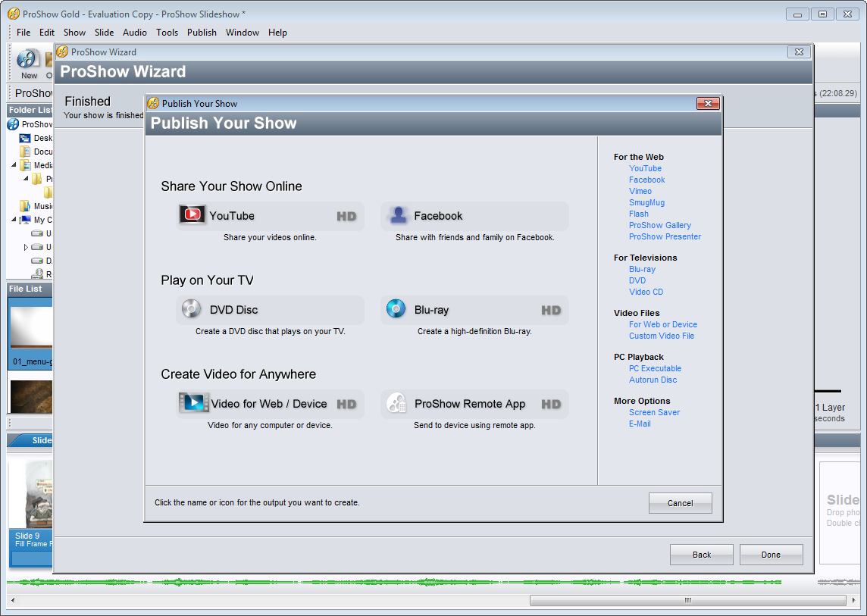Image resolution: width=867 pixels, height=616 pixels.
Task: Click the ProShow root icon in Folder List
Action: click(13, 124)
